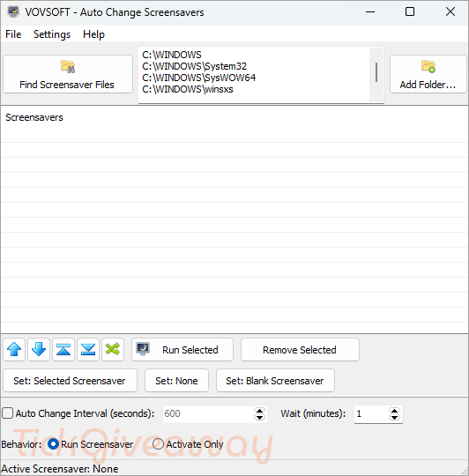Click the VOVSOFT app icon in title bar
The height and width of the screenshot is (476, 469).
pyautogui.click(x=12, y=11)
